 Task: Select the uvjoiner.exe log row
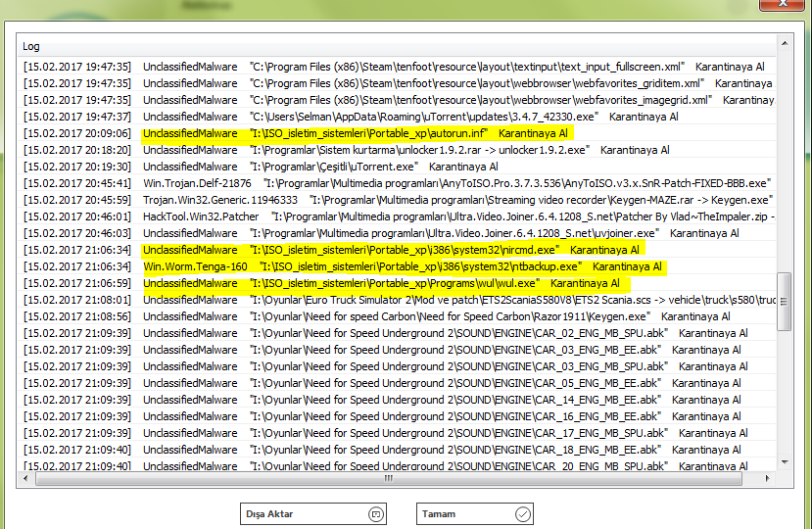pos(398,233)
